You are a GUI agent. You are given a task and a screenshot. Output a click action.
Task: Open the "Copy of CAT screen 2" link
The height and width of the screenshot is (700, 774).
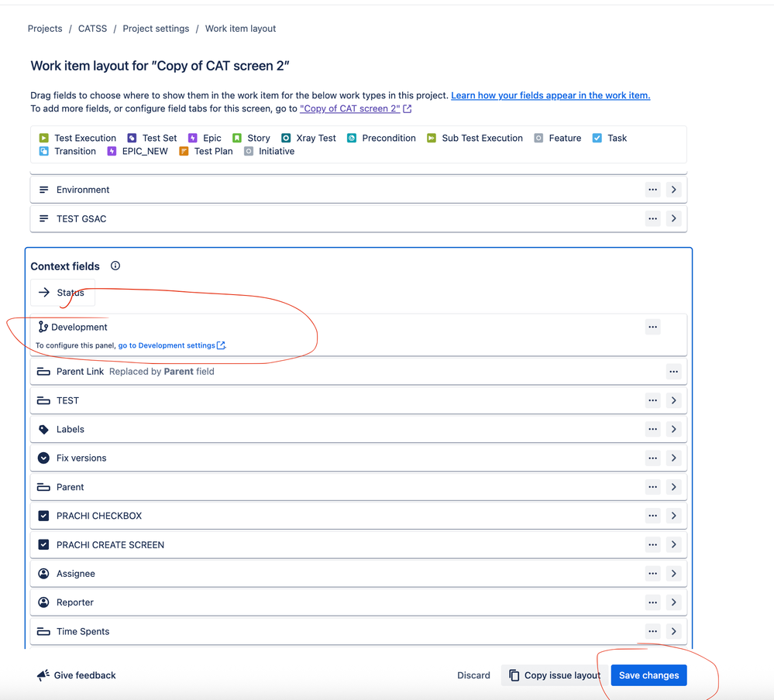point(350,108)
